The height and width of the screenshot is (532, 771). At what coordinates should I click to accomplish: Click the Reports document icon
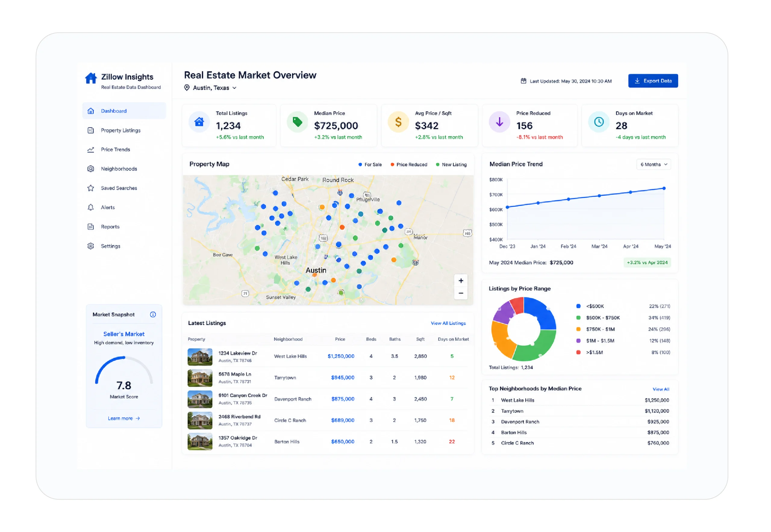tap(91, 227)
